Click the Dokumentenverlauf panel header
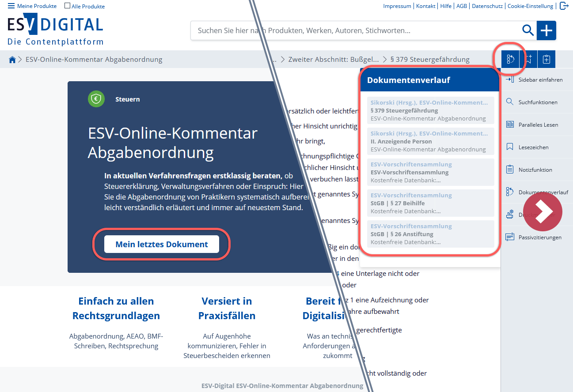The image size is (573, 392). point(430,80)
